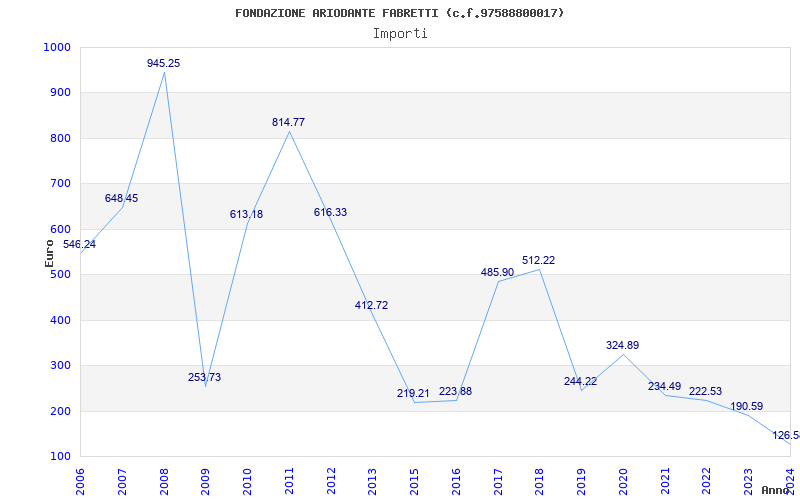Click the 648.45 data label

pyautogui.click(x=121, y=198)
